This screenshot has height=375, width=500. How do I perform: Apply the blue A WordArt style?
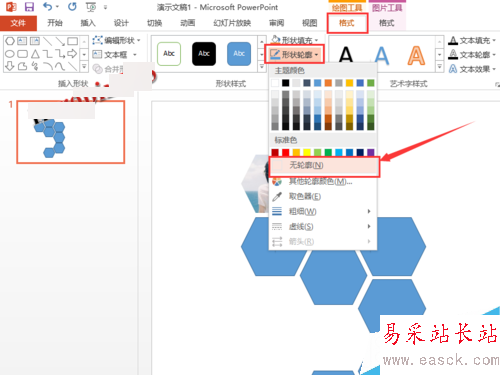pyautogui.click(x=381, y=55)
